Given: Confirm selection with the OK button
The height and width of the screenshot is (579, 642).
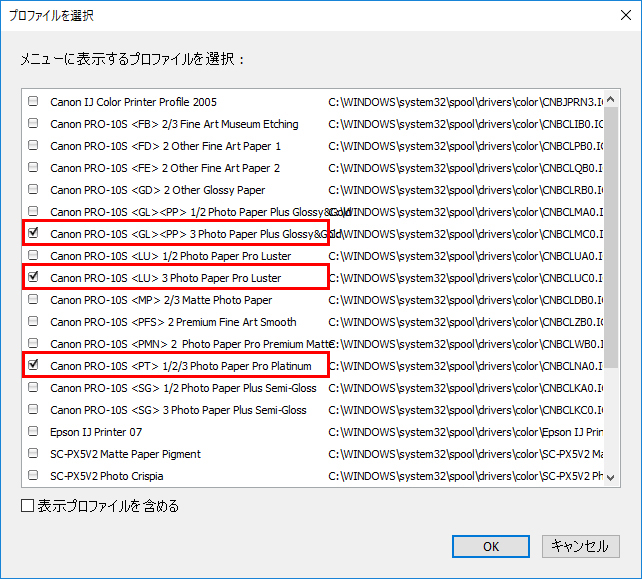Looking at the screenshot, I should tap(491, 546).
